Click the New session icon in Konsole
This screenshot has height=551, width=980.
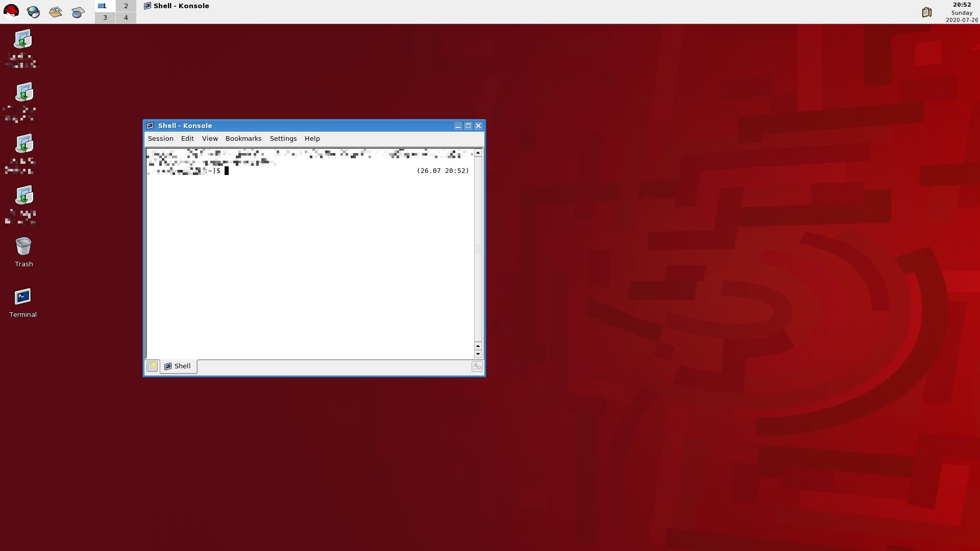(x=152, y=366)
